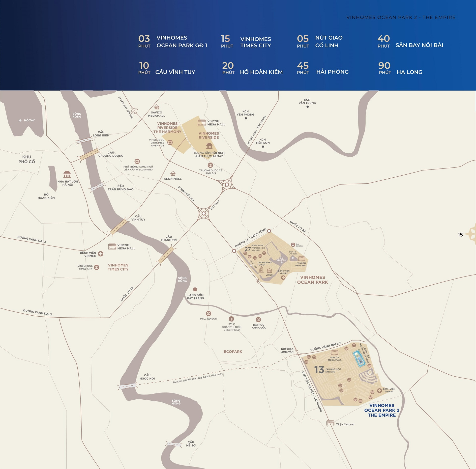Click the Vinschool Vinhomes Riverside book icon
The height and width of the screenshot is (469, 476).
click(170, 142)
